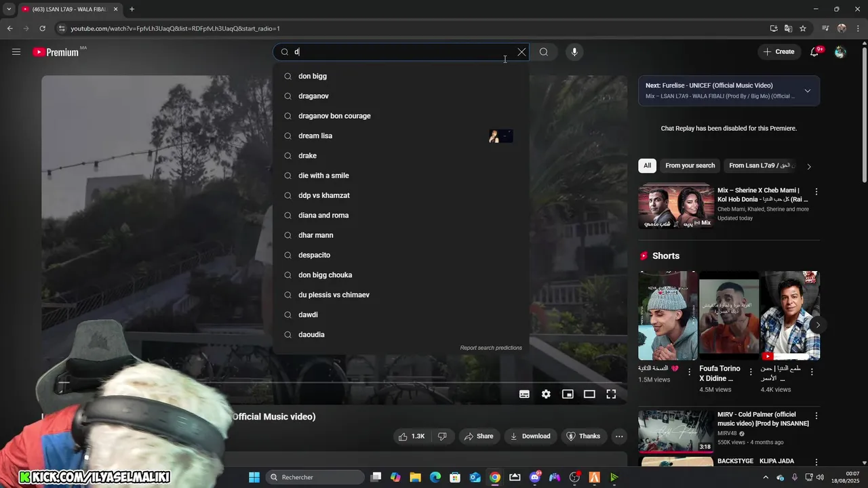Close the LSAN L7A9 browser tab
This screenshot has height=488, width=868.
point(115,9)
